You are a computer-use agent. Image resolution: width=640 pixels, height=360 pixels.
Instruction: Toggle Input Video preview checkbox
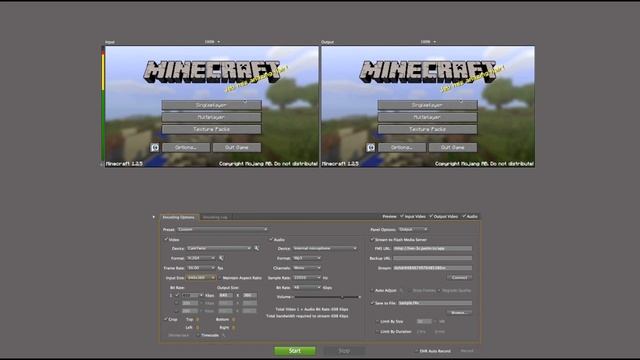(x=402, y=216)
